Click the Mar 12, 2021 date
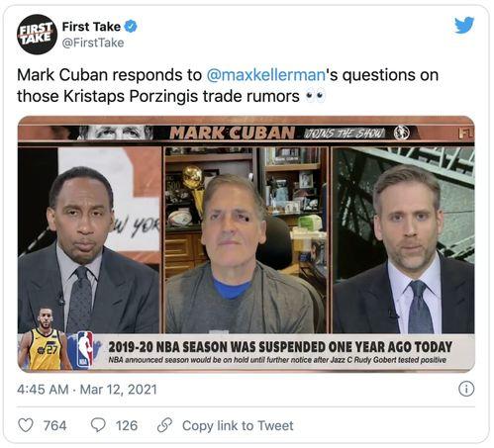 [118, 390]
